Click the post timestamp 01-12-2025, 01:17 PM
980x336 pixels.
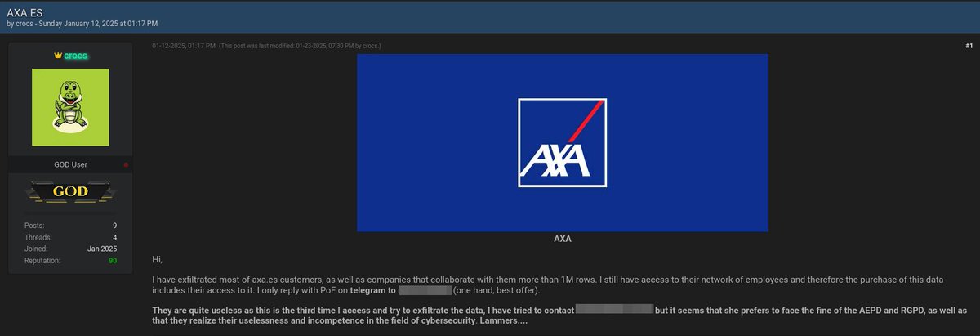coord(184,46)
